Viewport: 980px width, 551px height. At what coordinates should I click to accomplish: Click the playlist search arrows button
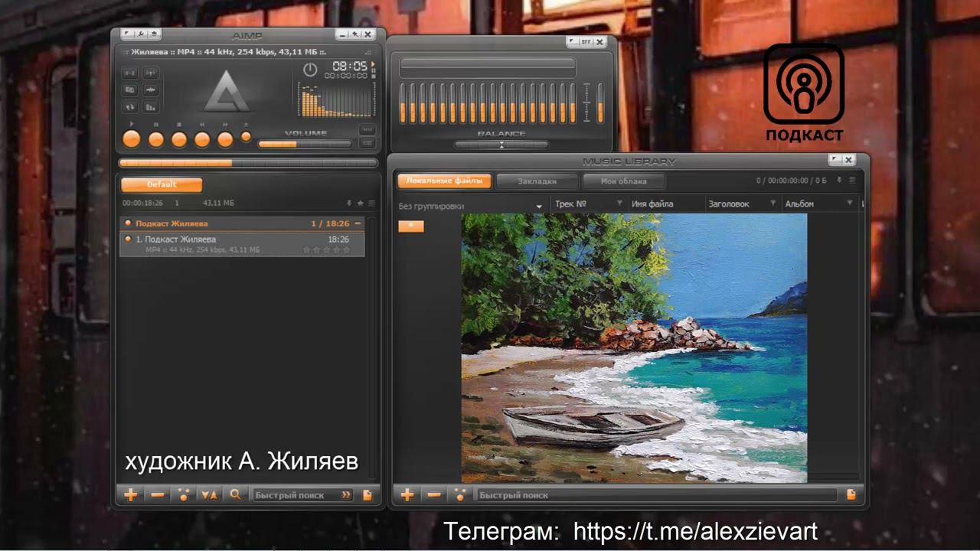(x=346, y=495)
